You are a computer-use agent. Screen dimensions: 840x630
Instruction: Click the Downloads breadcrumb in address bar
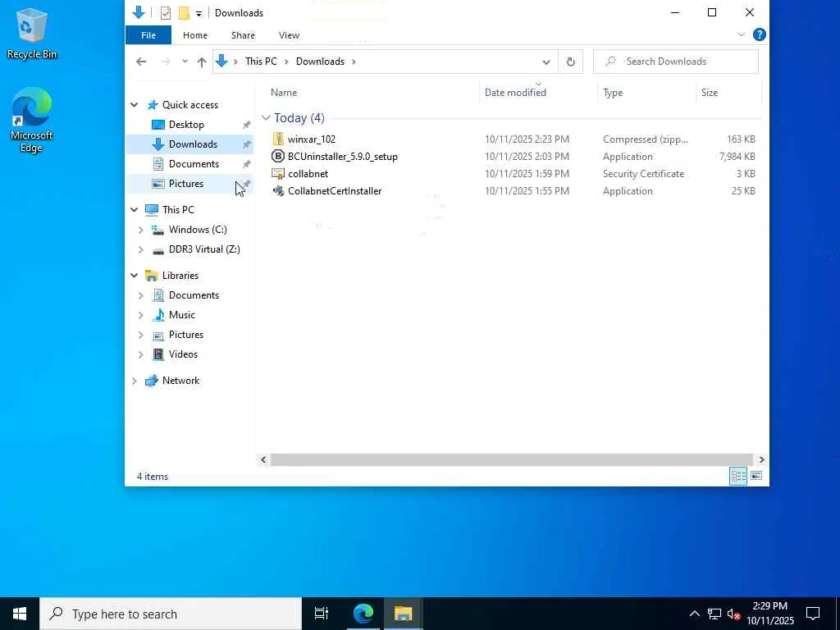pos(320,62)
